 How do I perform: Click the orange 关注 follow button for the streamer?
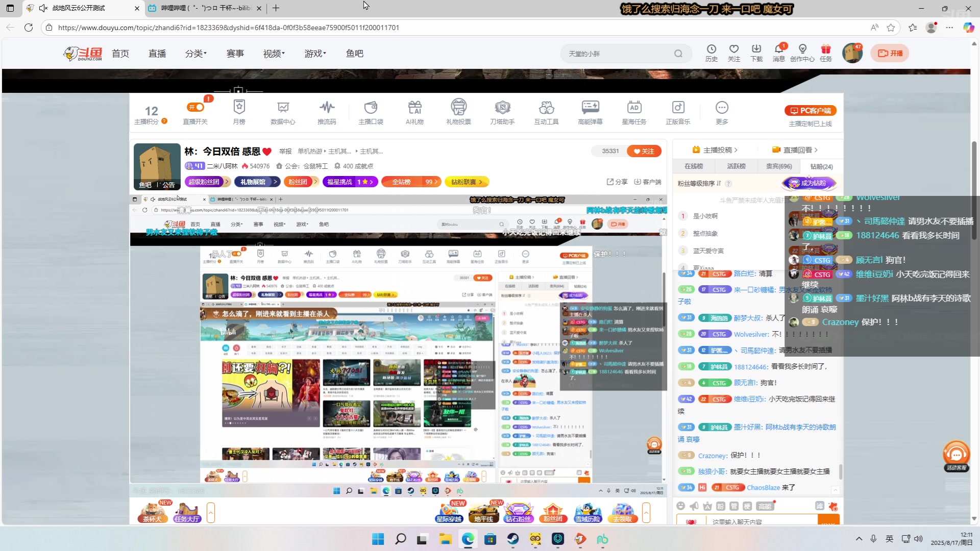click(644, 151)
